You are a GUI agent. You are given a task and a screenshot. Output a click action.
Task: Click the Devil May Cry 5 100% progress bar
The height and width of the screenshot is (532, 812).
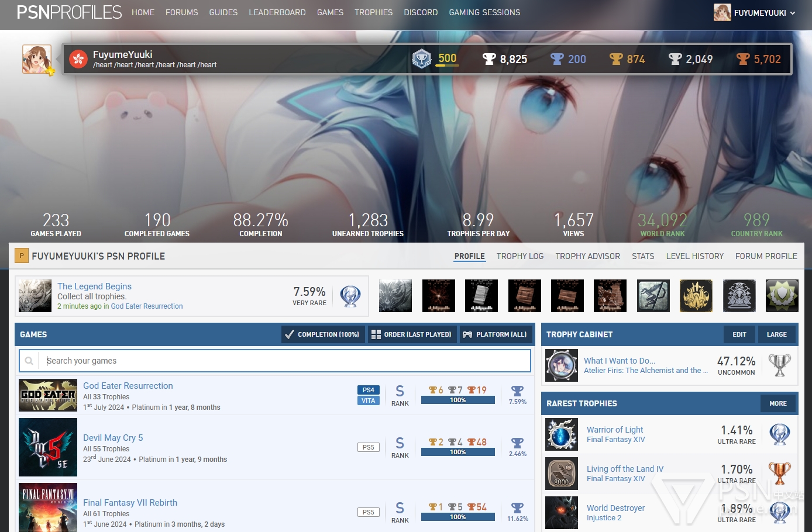[458, 452]
